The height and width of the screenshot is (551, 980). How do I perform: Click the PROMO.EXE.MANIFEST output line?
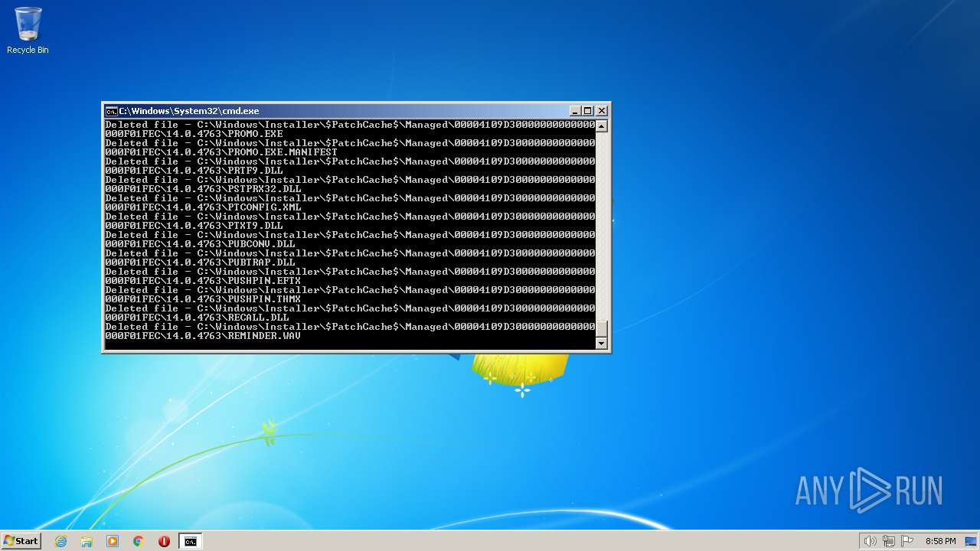tap(221, 152)
